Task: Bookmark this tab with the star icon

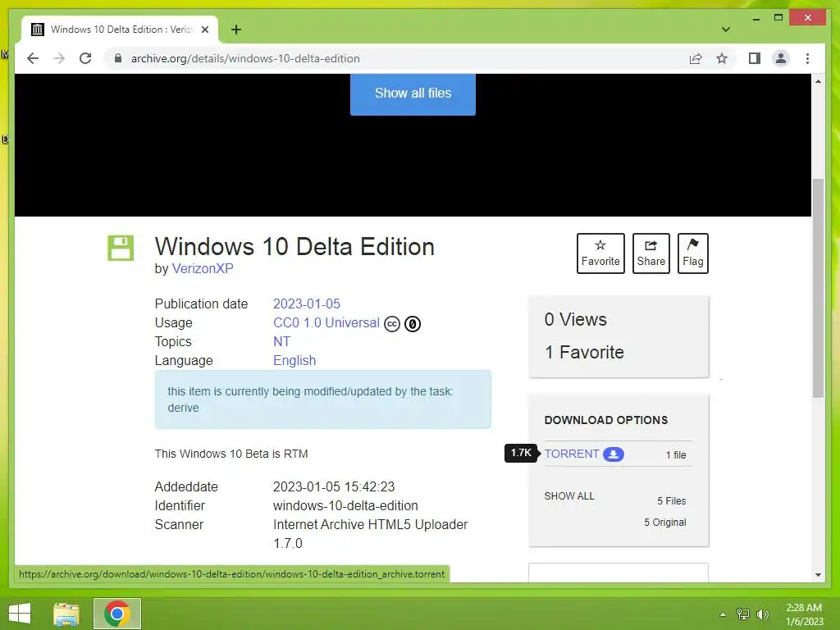Action: pos(722,58)
